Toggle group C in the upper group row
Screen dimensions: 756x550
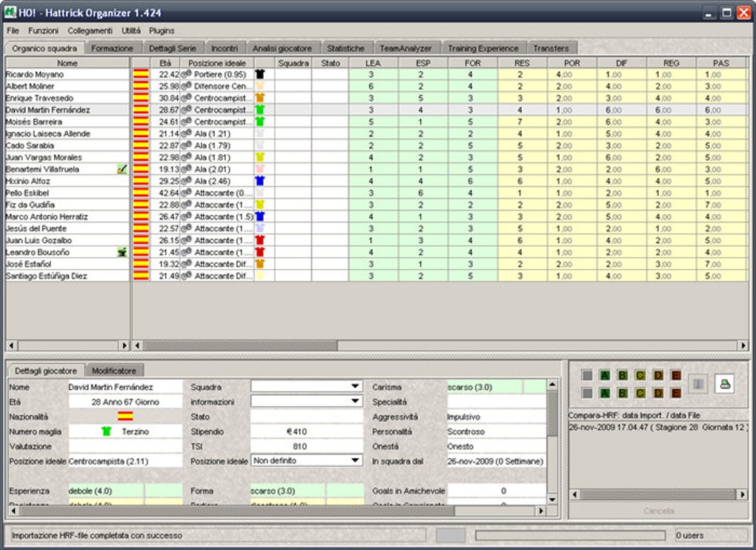coord(640,376)
